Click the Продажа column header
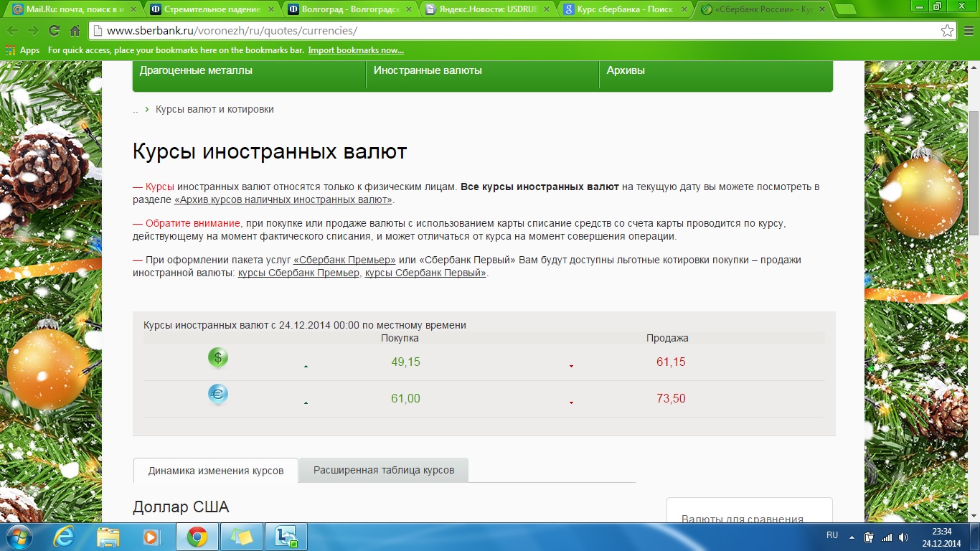 click(x=667, y=338)
